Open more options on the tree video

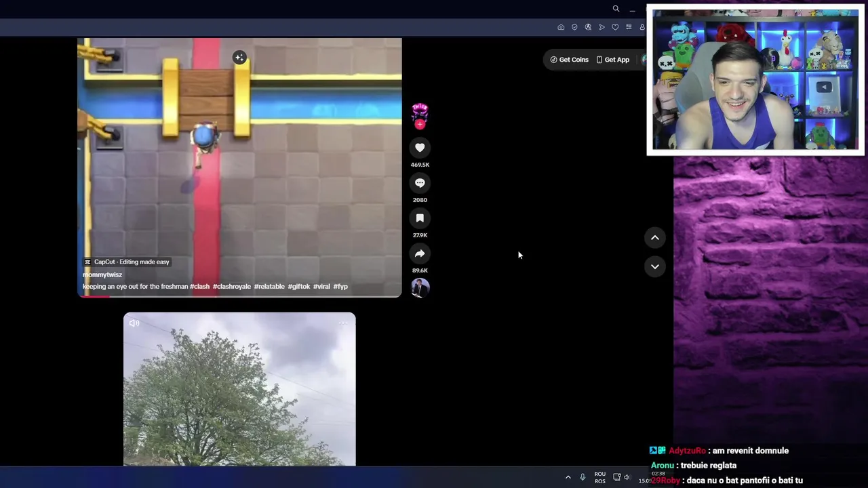tap(342, 323)
